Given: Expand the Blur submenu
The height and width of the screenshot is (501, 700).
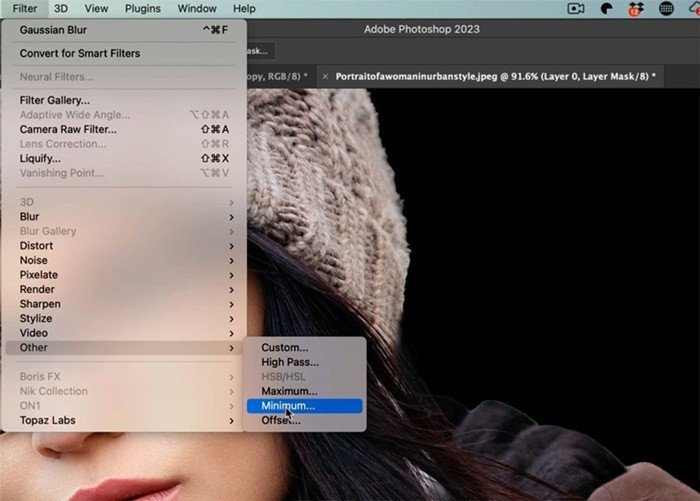Looking at the screenshot, I should (30, 217).
